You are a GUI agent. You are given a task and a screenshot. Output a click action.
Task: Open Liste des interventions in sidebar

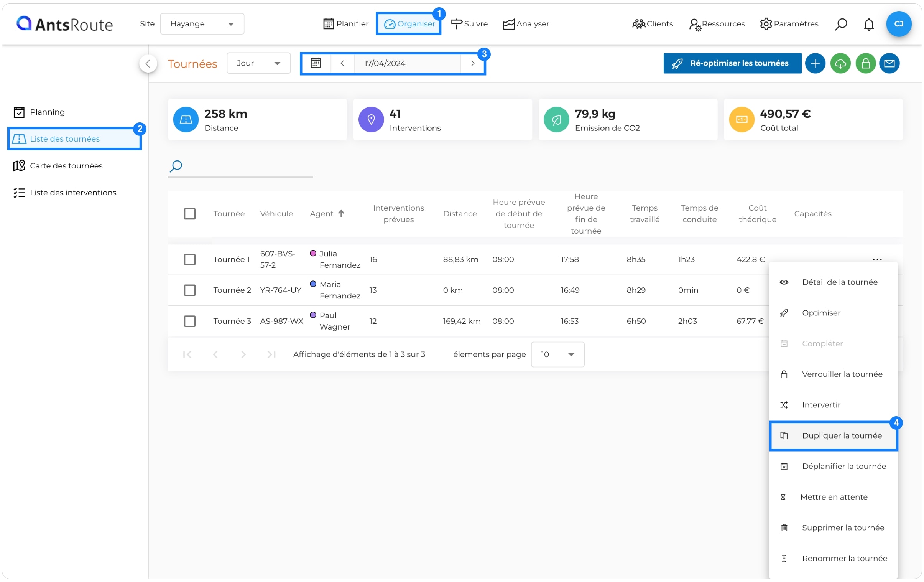64,192
